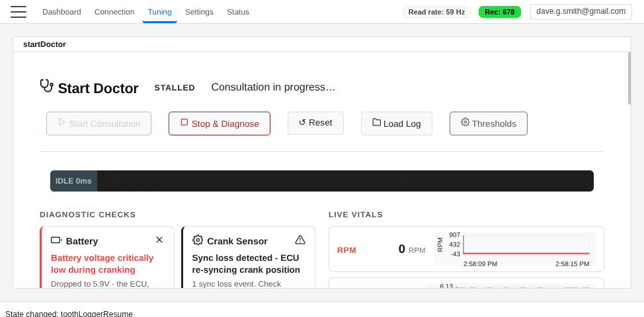Click the Read rate 59 Hz badge
Viewport: 644px width, 317px height.
pos(436,12)
